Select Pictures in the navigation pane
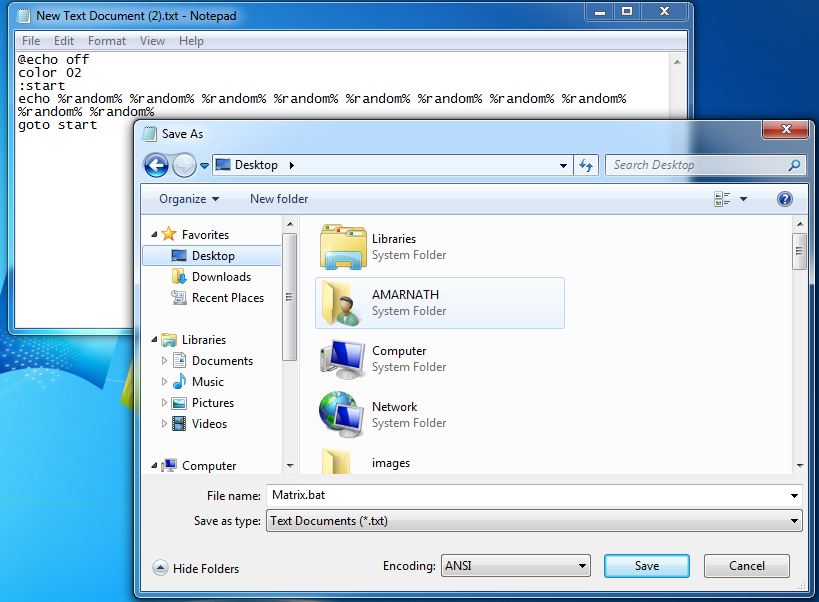The image size is (819, 602). [213, 403]
